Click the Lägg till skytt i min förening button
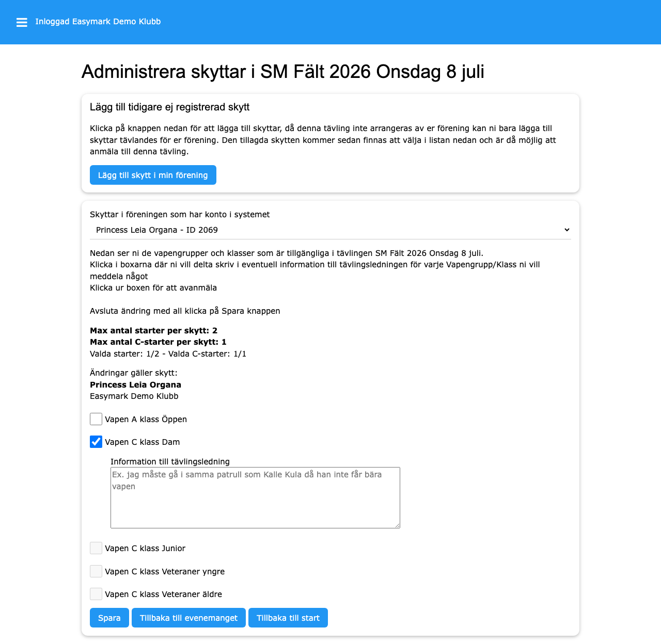Viewport: 661px width, 644px height. (153, 175)
